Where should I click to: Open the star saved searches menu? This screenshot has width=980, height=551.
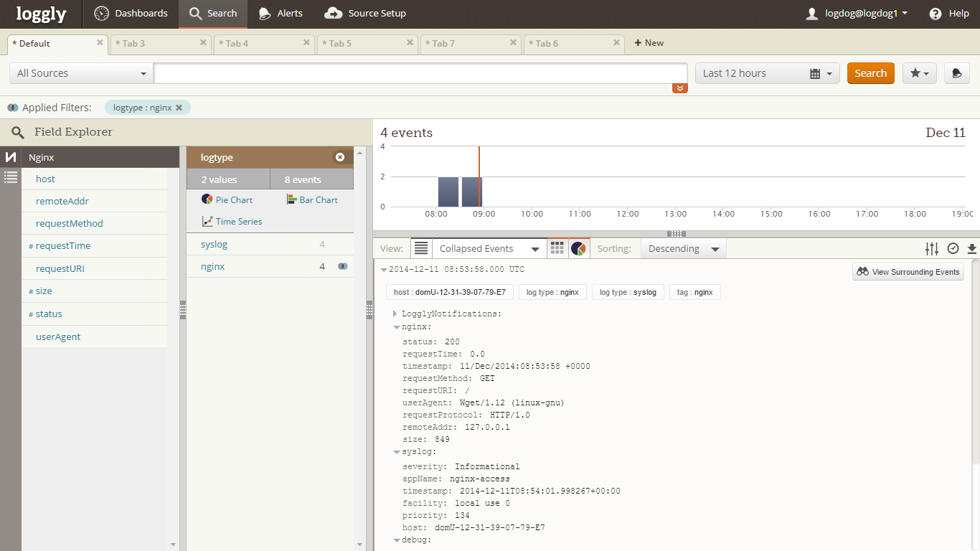pyautogui.click(x=920, y=73)
